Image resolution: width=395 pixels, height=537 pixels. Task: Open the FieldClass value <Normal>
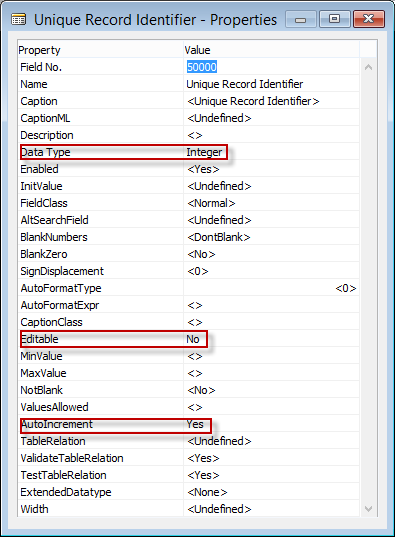pos(211,203)
